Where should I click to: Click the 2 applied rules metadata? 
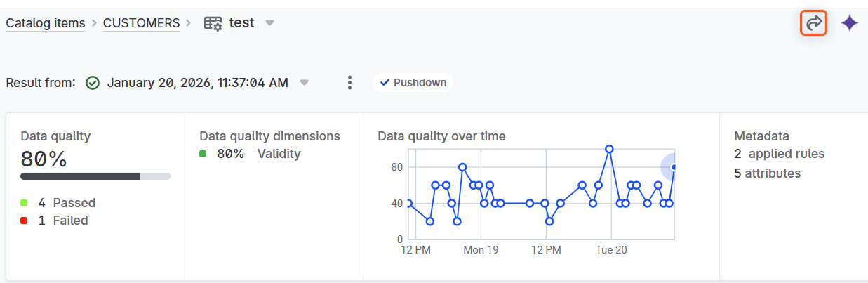(x=779, y=154)
